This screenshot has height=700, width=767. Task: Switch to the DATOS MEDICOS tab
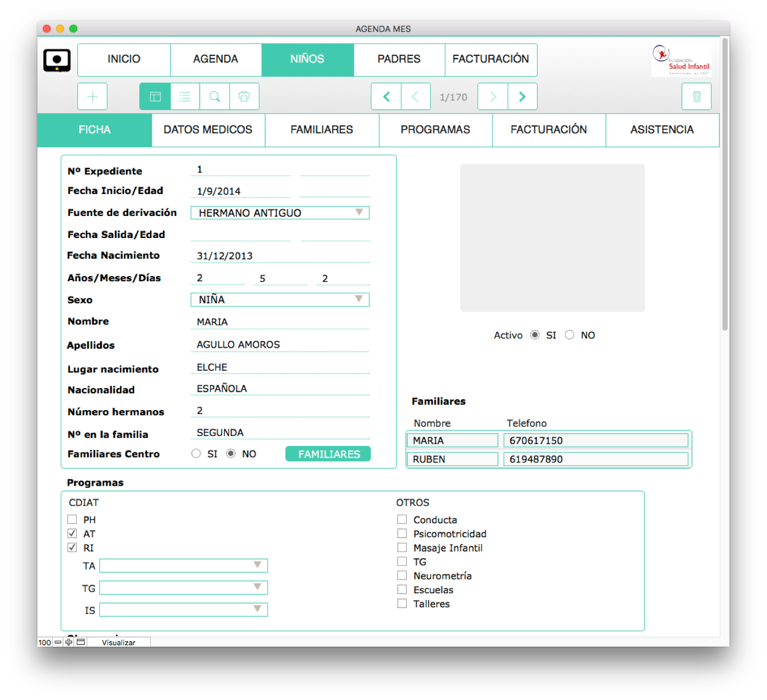click(x=208, y=130)
